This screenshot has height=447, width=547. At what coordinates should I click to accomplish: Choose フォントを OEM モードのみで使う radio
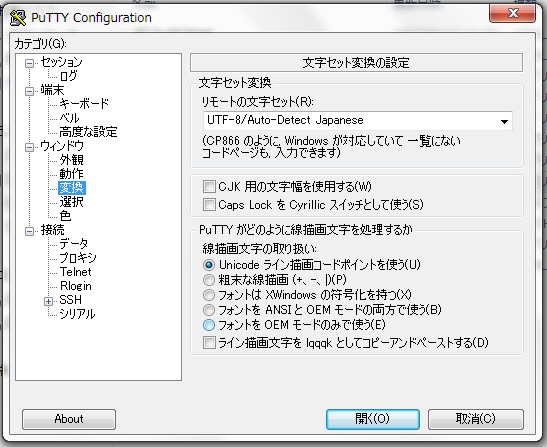click(x=209, y=325)
